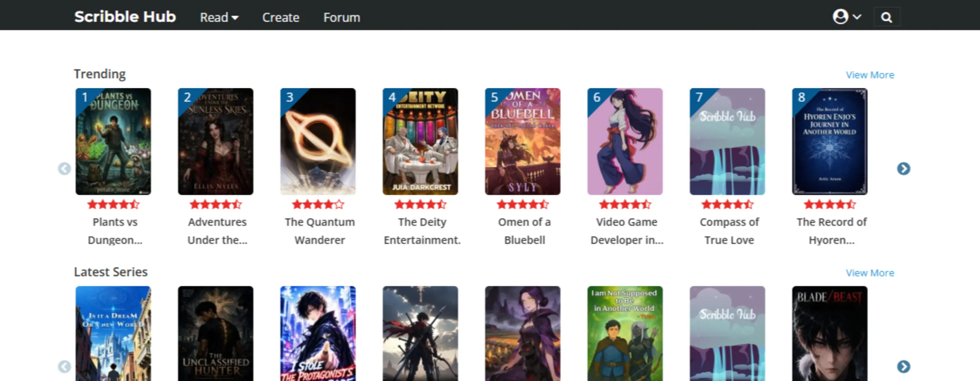Open I am Not Supposed to Be cover
980x381 pixels.
pos(625,333)
